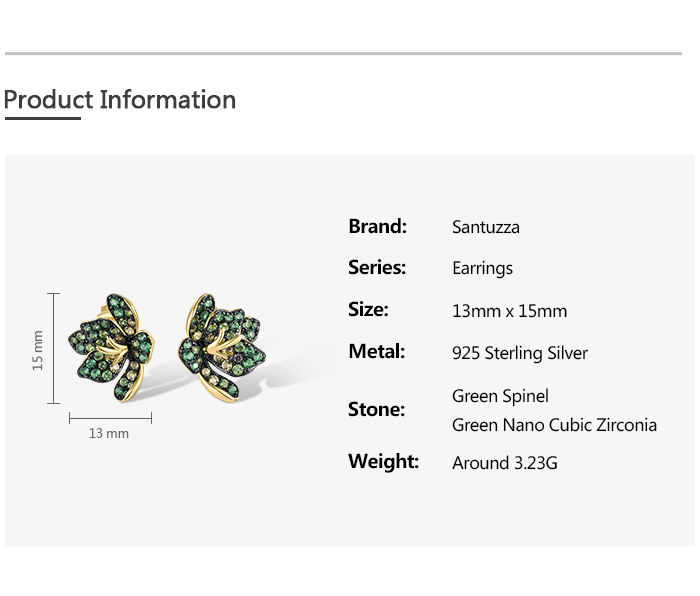Click the Metal label
This screenshot has width=700, height=596.
[x=377, y=351]
